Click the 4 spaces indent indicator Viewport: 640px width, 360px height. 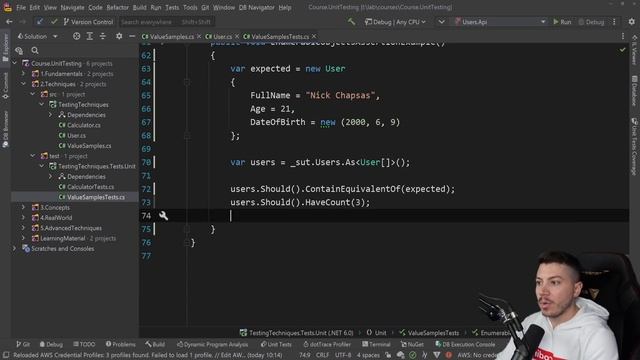(368, 355)
